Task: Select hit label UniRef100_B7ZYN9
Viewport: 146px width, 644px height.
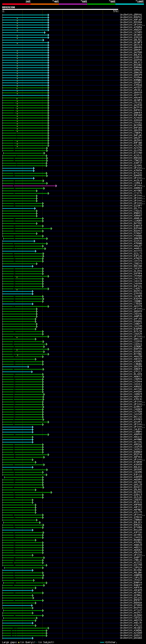Action: click(x=131, y=153)
